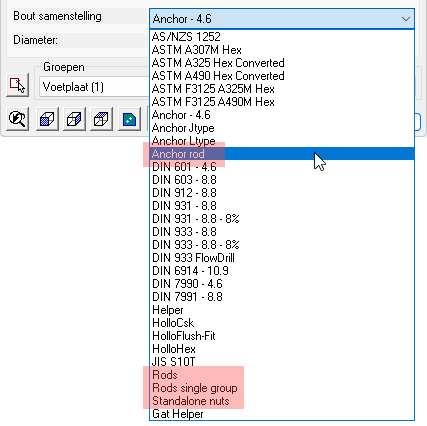Image resolution: width=427 pixels, height=426 pixels.
Task: Select DIN 6914 - 10.9 entry
Action: [282, 271]
